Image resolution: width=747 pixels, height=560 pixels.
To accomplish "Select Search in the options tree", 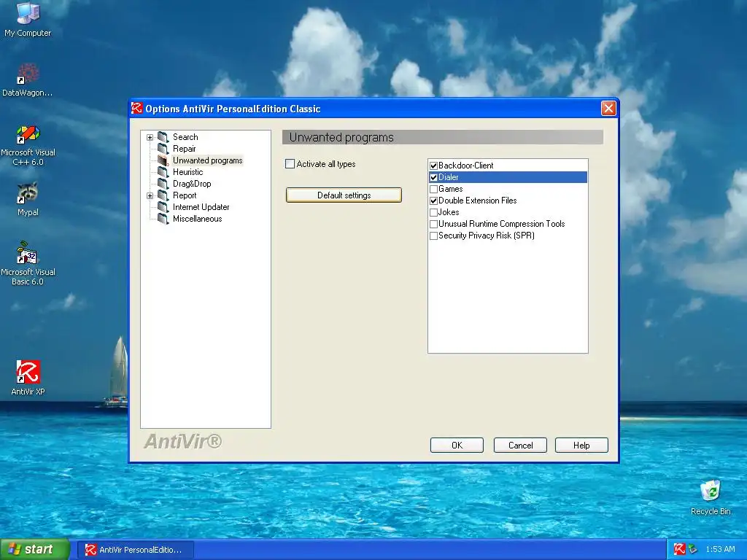I will 185,137.
